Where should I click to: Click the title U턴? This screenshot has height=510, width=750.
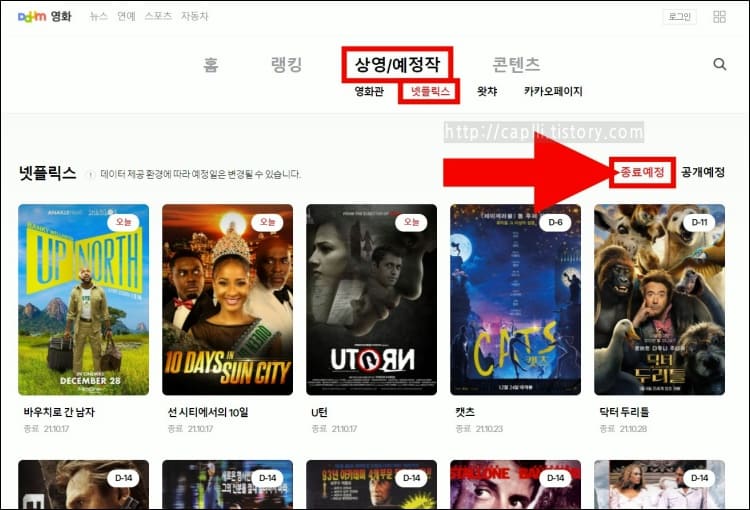point(320,412)
